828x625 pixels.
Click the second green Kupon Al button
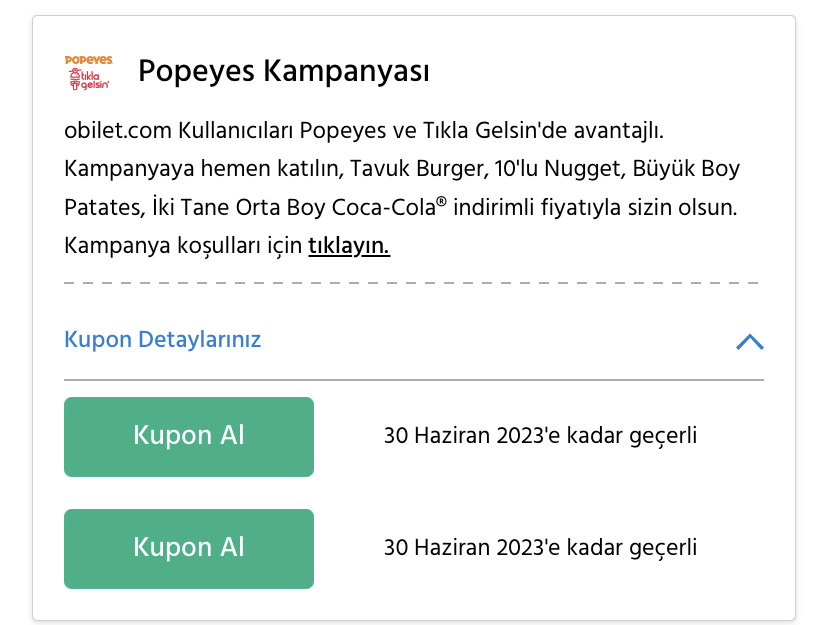[x=189, y=549]
